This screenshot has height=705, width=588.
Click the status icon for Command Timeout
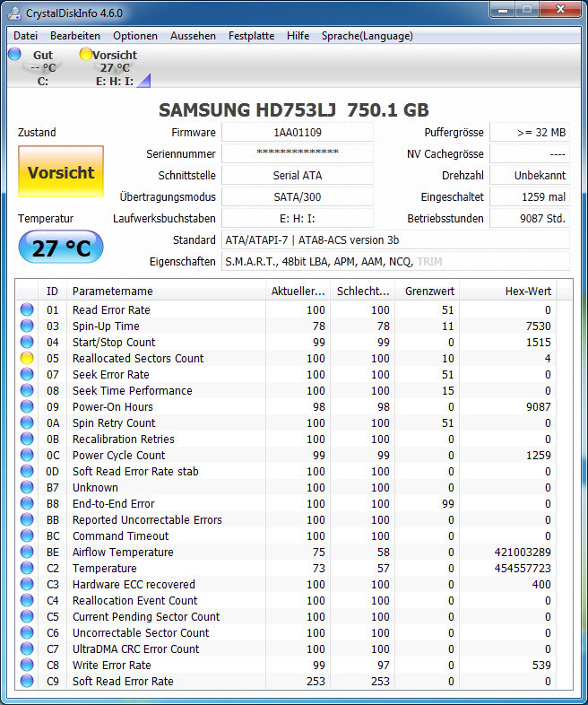click(27, 535)
